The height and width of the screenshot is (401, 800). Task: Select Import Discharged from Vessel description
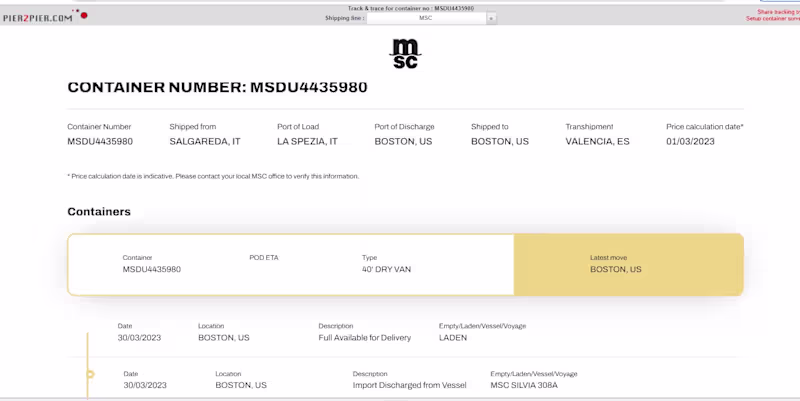pyautogui.click(x=409, y=385)
